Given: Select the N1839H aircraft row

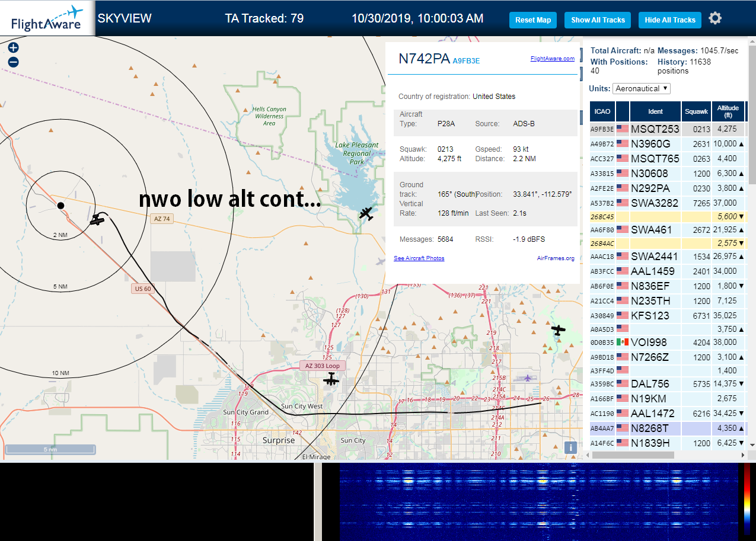Looking at the screenshot, I should [x=668, y=443].
